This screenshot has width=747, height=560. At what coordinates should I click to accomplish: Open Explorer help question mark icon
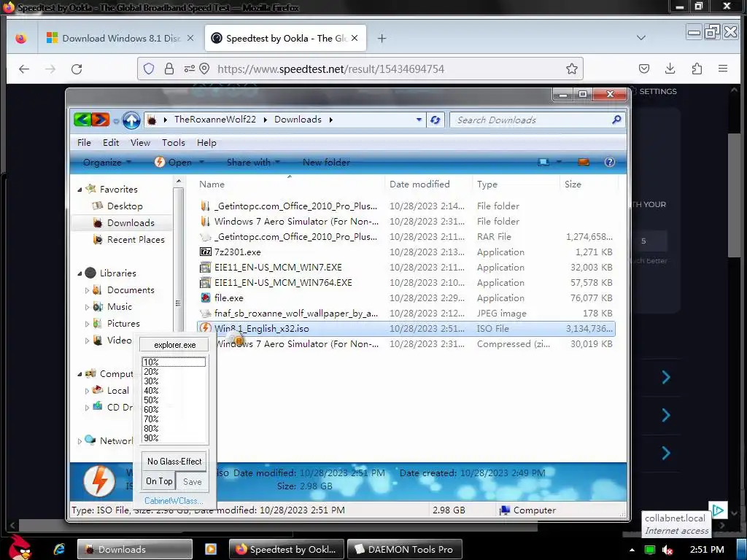pyautogui.click(x=609, y=163)
